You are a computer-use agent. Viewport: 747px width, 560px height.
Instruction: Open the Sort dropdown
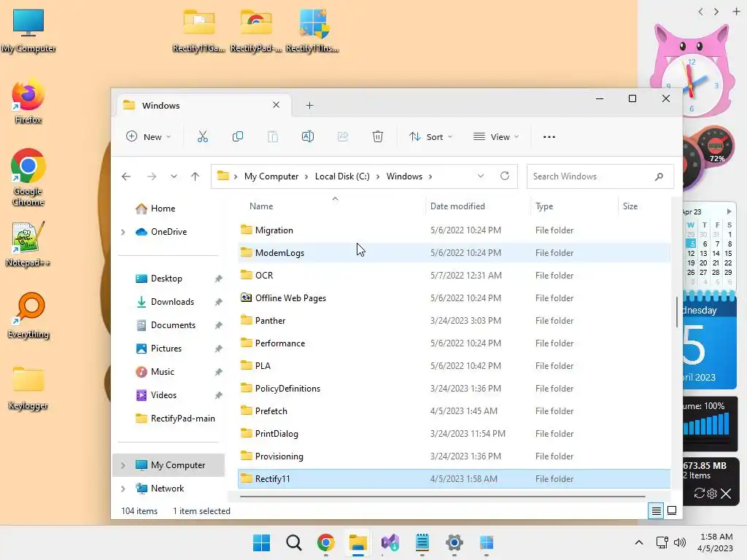tap(430, 136)
